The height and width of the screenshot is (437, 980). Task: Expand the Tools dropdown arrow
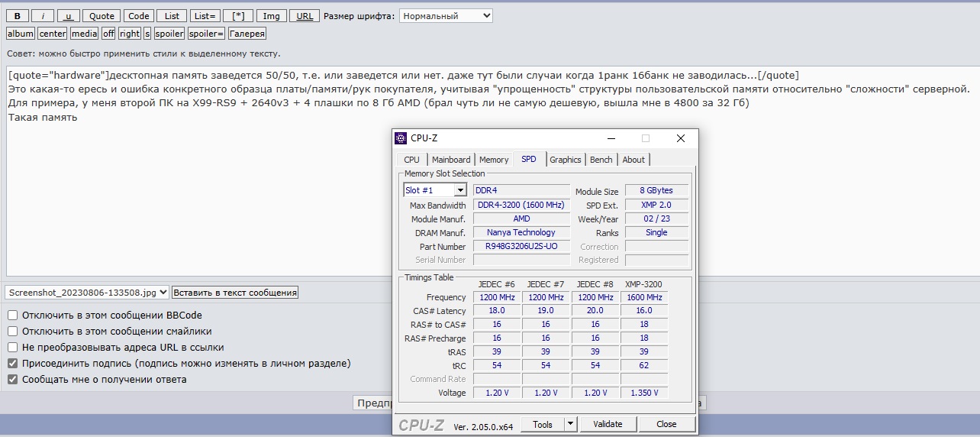coord(571,424)
